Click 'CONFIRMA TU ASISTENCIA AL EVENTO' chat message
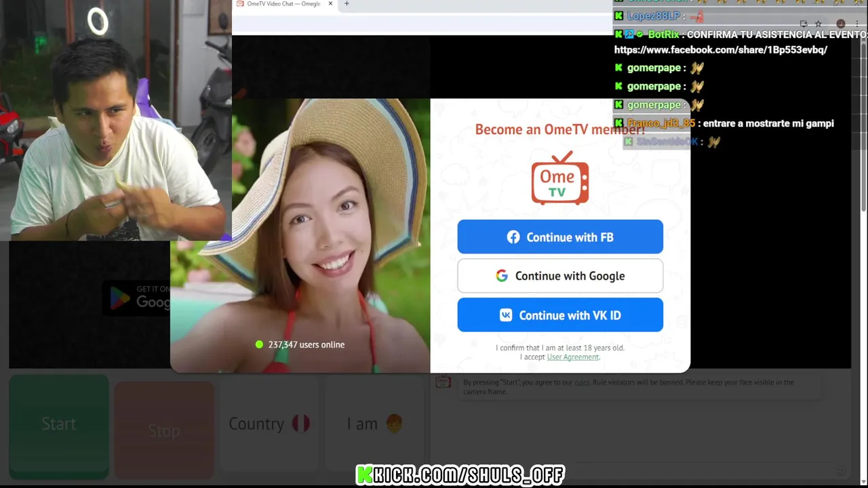 pyautogui.click(x=777, y=35)
